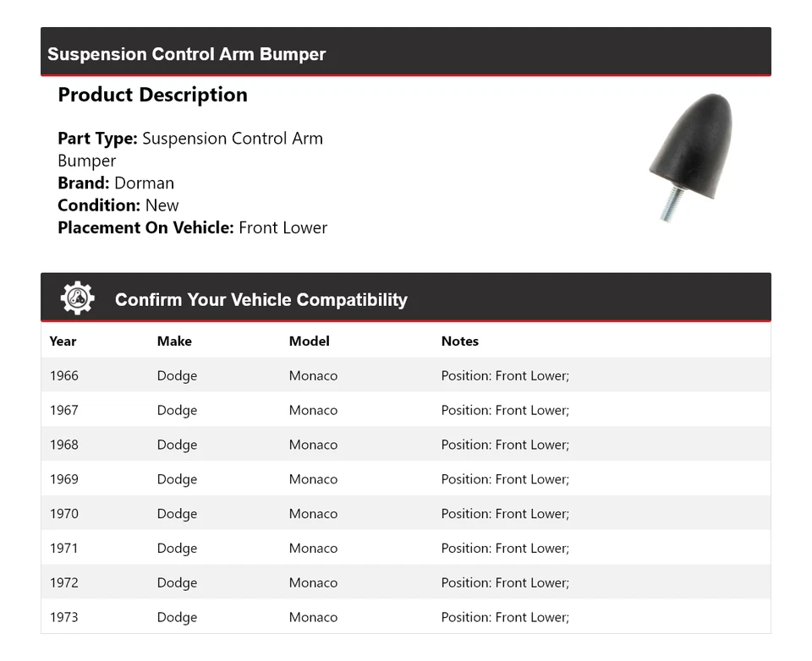
Task: Select the 1967 Dodge Monaco row's Make cell
Action: click(x=177, y=411)
